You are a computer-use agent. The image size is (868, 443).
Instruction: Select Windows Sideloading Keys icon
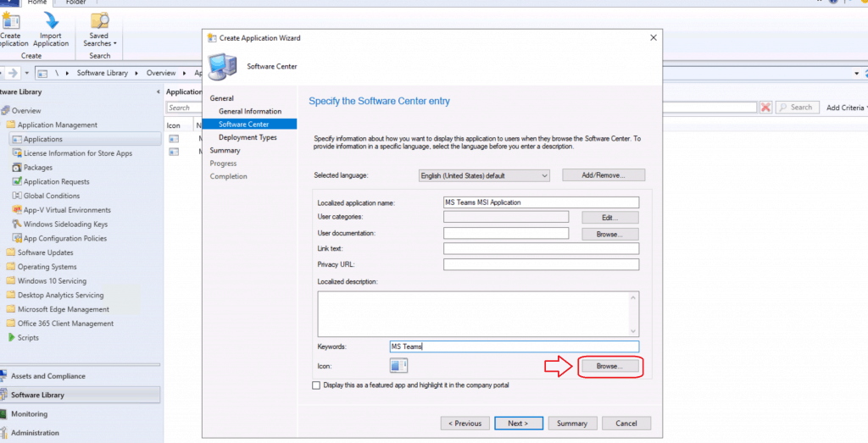[17, 224]
